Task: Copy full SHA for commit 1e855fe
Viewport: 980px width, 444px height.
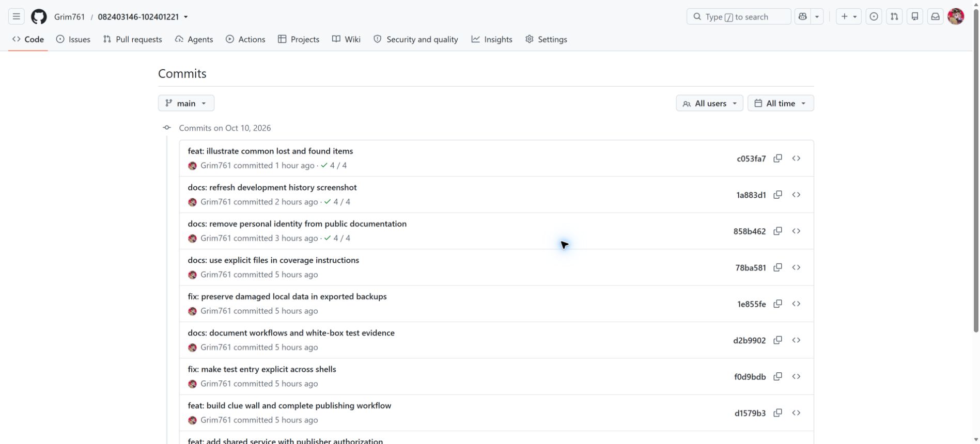Action: (777, 304)
